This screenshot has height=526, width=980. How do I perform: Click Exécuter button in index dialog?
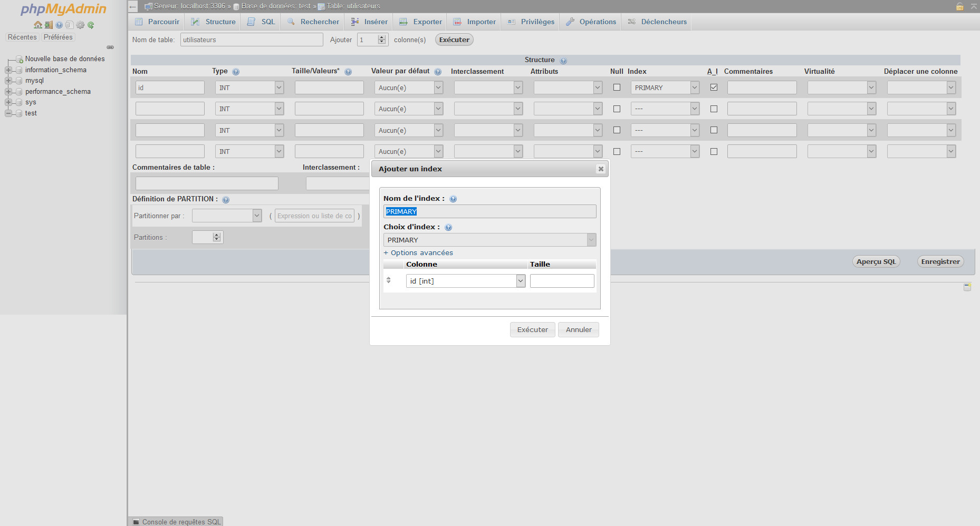point(532,329)
